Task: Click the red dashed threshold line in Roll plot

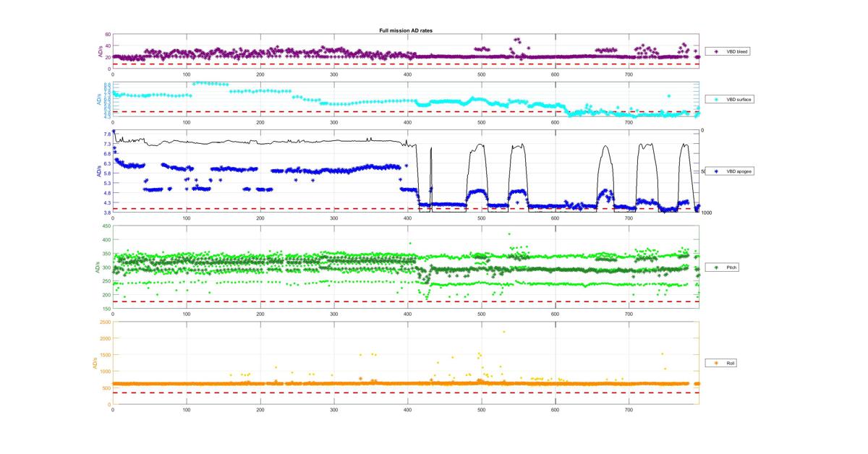Action: click(x=406, y=393)
